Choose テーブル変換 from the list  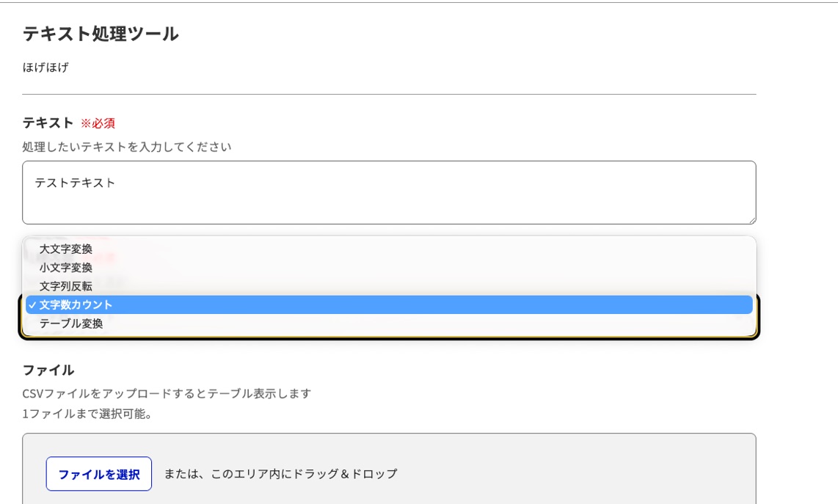pos(71,324)
